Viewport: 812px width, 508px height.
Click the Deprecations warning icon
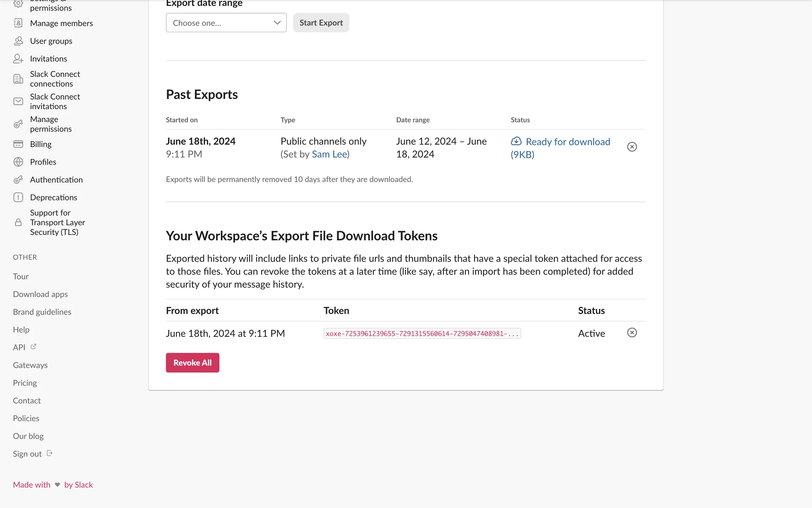18,198
